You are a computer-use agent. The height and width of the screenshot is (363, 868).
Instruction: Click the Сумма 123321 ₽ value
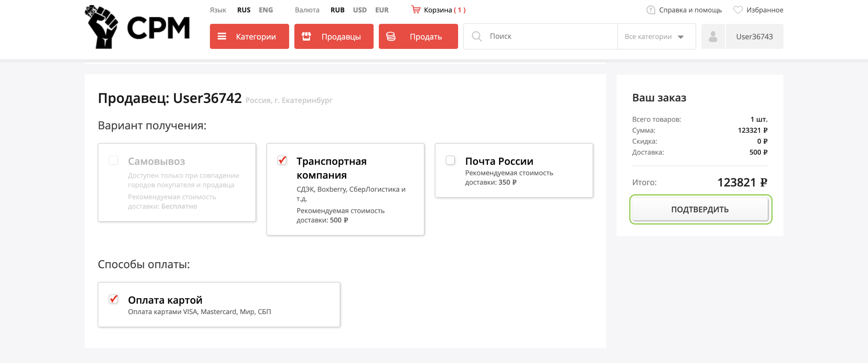pos(752,130)
